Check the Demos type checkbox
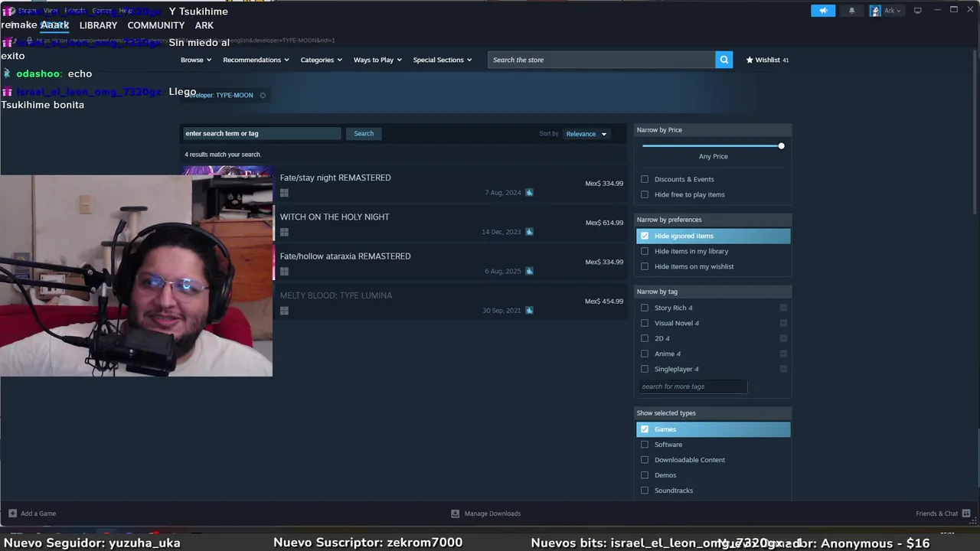 point(645,475)
